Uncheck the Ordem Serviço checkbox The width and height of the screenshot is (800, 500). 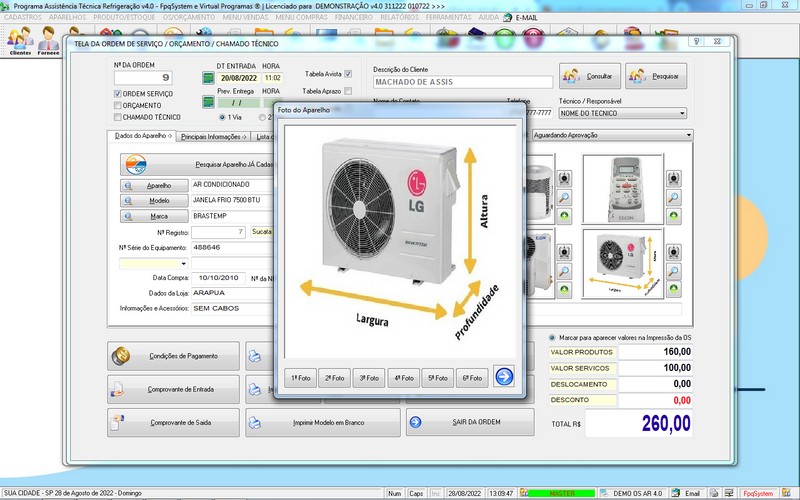118,93
